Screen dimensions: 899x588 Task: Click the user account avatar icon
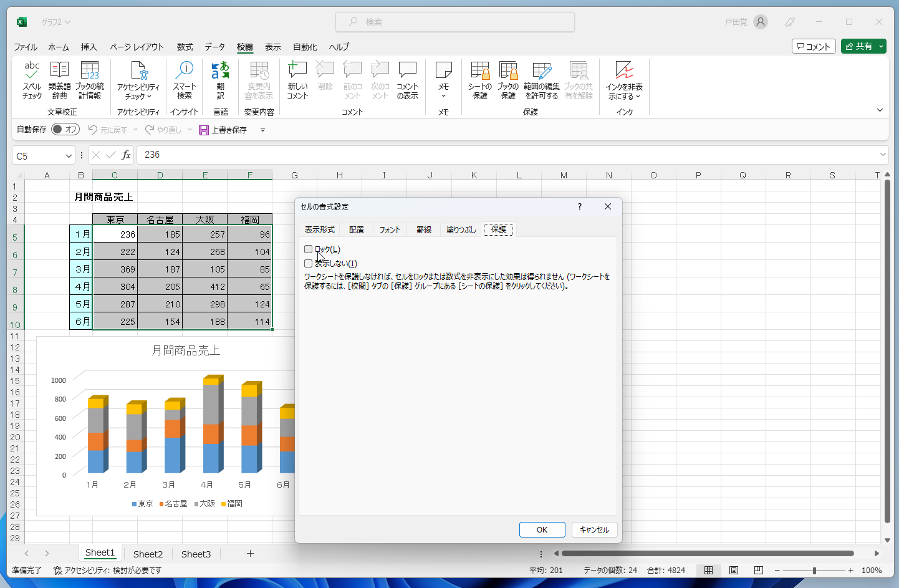point(761,22)
